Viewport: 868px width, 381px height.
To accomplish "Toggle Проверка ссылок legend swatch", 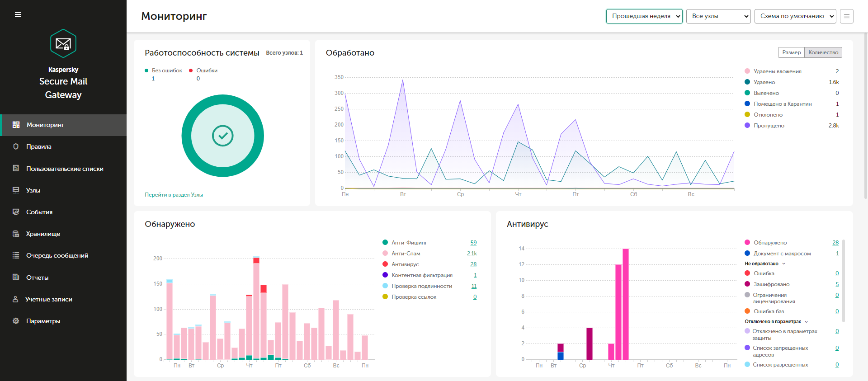I will point(385,296).
